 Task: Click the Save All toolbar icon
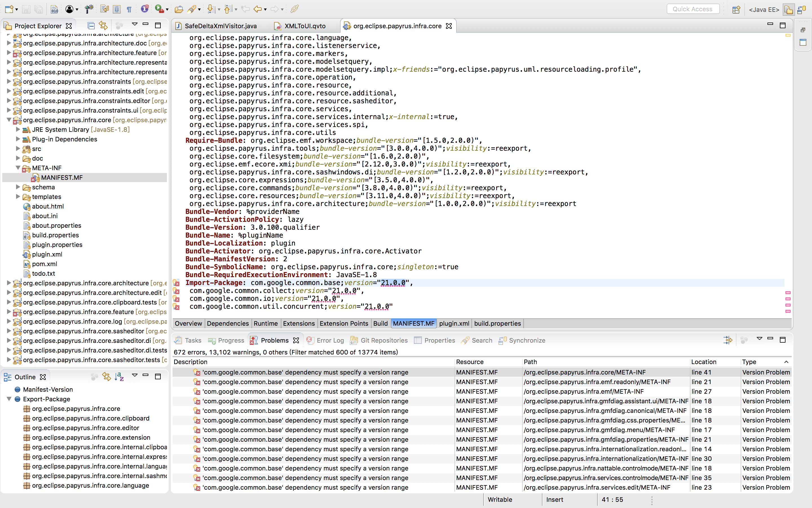[39, 9]
